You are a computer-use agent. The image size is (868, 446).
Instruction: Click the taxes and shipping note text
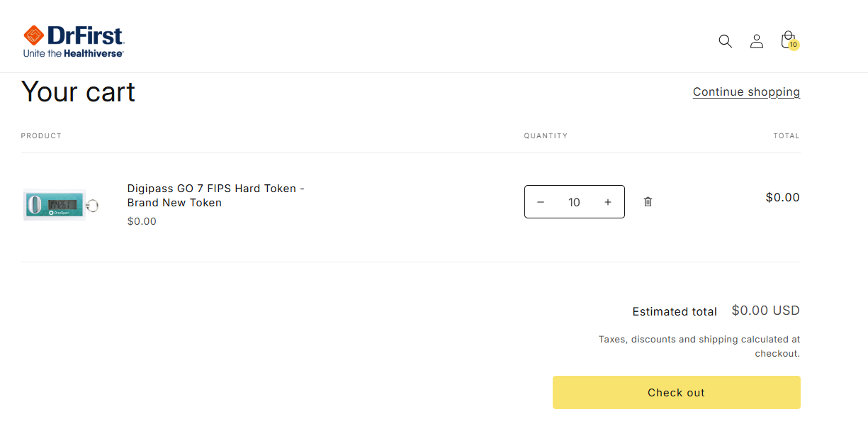pyautogui.click(x=699, y=346)
